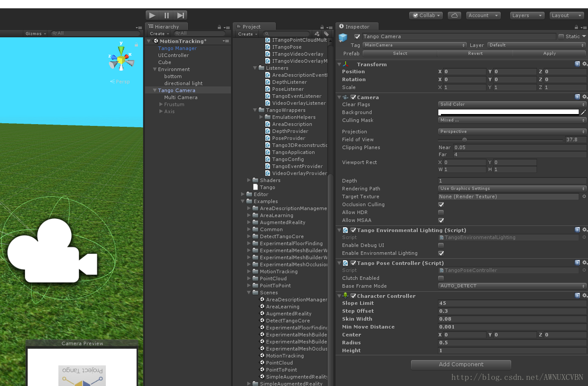Pause the game with the pause button
Screen dimensions: 588x386
coord(166,15)
